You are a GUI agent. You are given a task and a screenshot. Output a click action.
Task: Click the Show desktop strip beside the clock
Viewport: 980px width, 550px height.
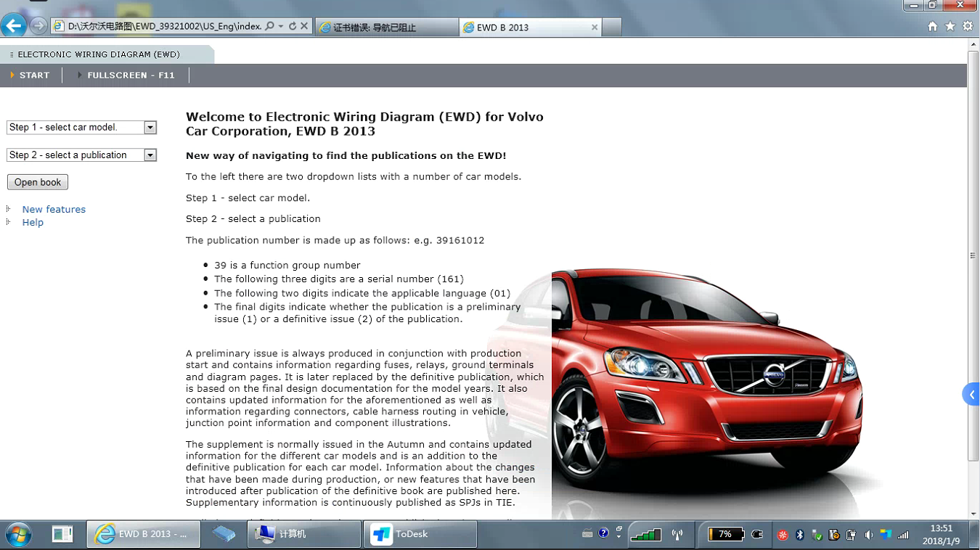click(x=975, y=535)
